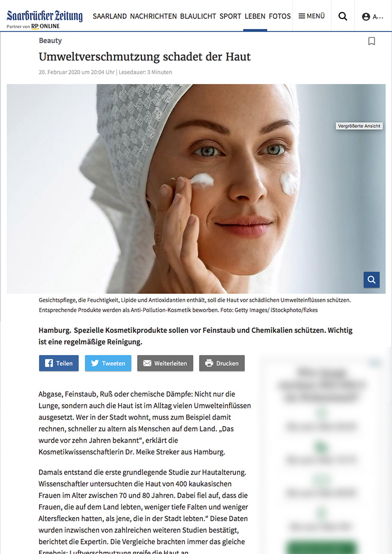Print the article with Drucken button
The image size is (392, 554).
click(222, 363)
